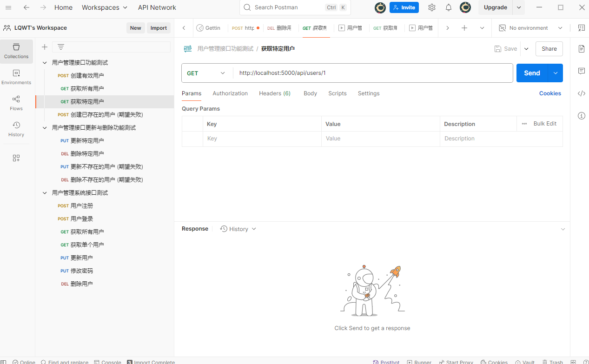Open the Collections panel in sidebar
Viewport: 589px width, 364px height.
16,51
